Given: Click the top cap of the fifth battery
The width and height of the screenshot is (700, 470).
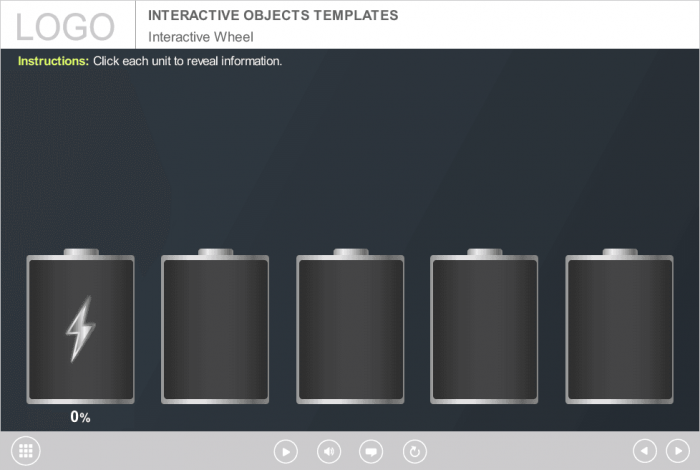Looking at the screenshot, I should coord(619,252).
